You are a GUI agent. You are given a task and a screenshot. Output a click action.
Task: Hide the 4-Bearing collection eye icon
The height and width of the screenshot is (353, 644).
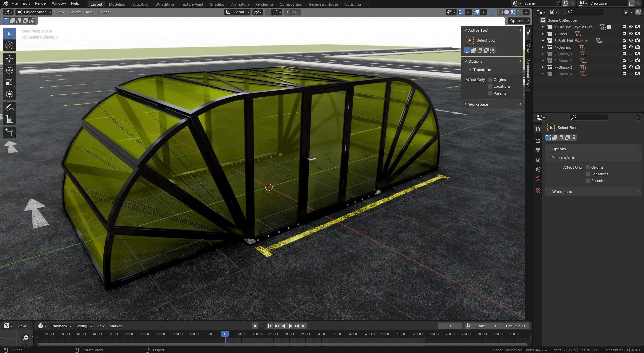click(x=631, y=47)
